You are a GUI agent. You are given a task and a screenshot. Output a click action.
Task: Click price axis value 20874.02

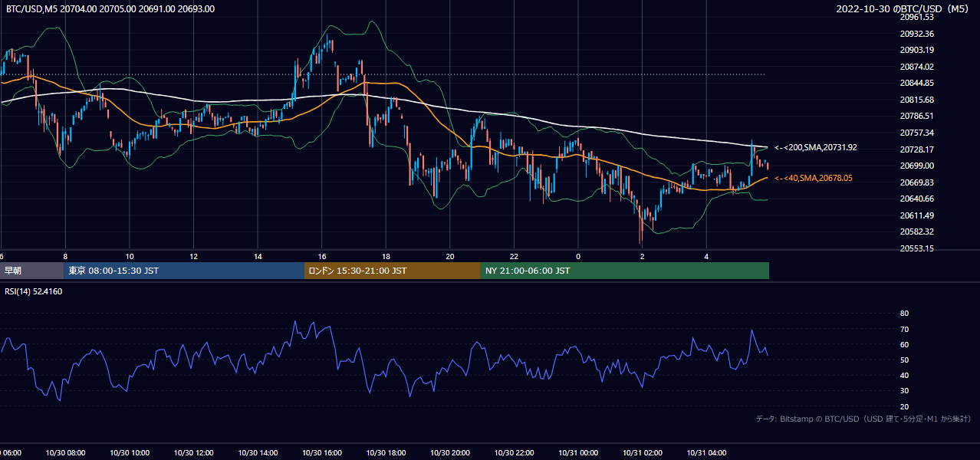pyautogui.click(x=916, y=67)
